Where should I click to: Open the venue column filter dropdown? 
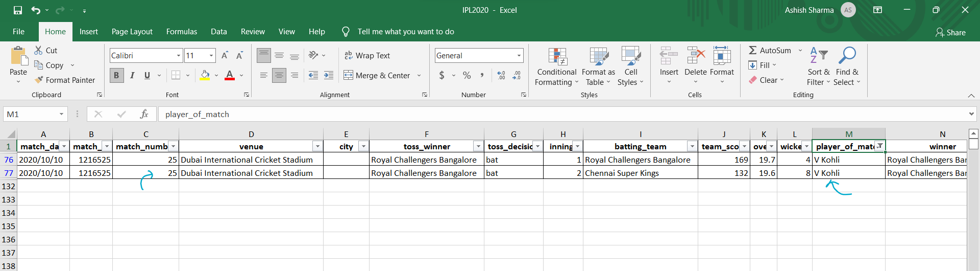coord(317,146)
